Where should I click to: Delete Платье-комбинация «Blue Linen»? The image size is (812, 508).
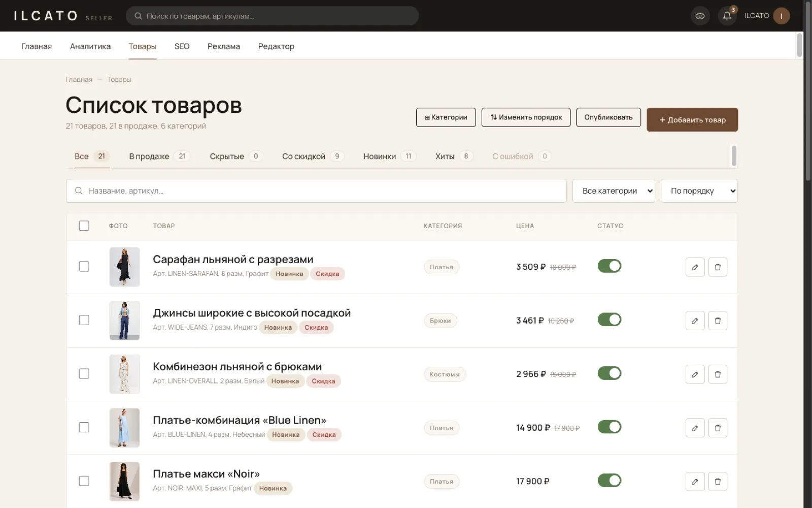coord(718,428)
